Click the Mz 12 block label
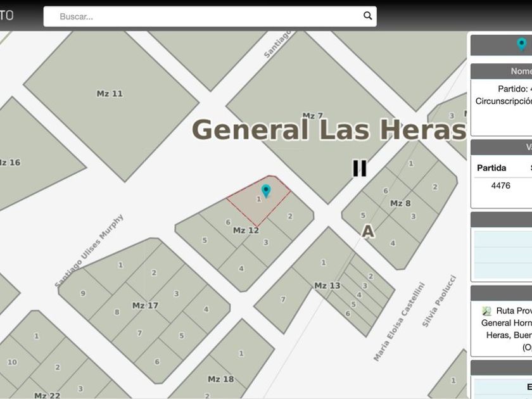532x399 pixels. [246, 231]
